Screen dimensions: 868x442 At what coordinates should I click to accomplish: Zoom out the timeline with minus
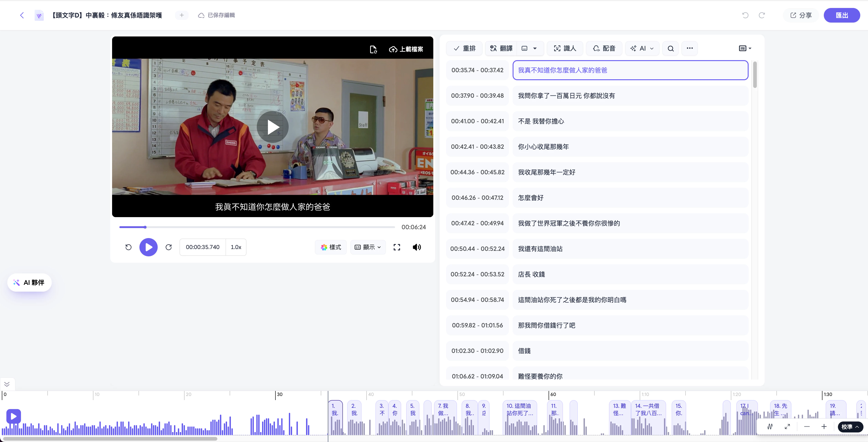coord(807,427)
